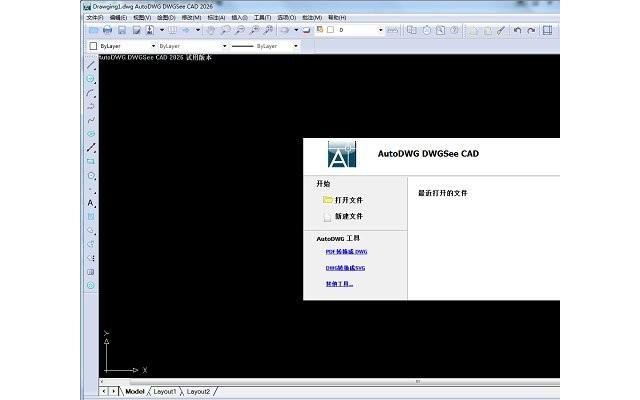Select the Ellipse drawing tool
Viewport: 640px width, 400px height.
coord(91,134)
